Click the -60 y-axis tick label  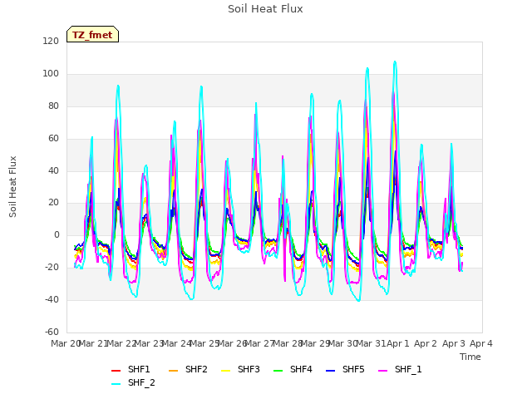tap(52, 332)
